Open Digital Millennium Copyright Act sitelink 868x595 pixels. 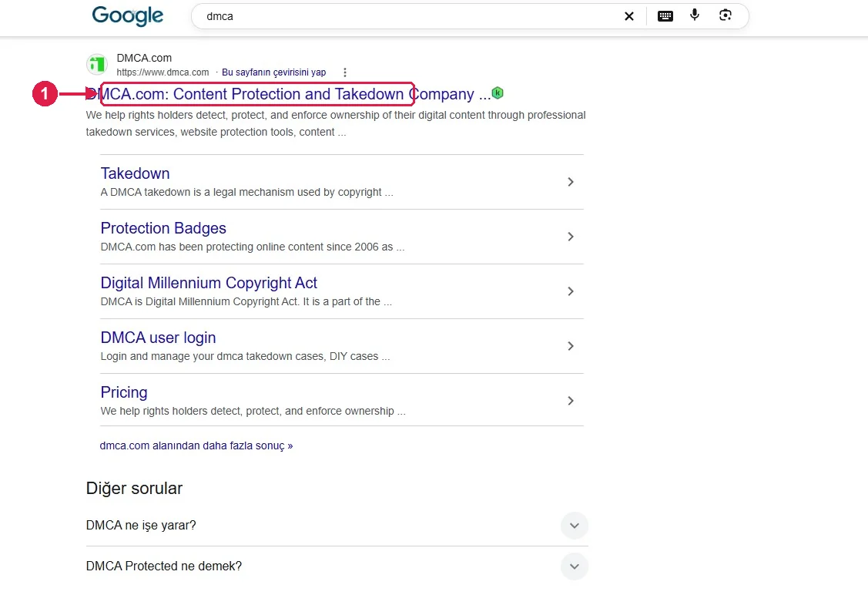(209, 283)
